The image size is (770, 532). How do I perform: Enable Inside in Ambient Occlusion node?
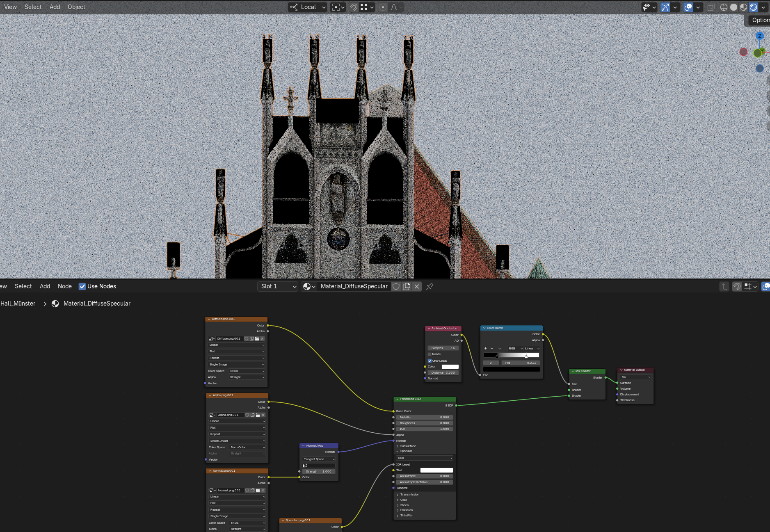tap(430, 354)
